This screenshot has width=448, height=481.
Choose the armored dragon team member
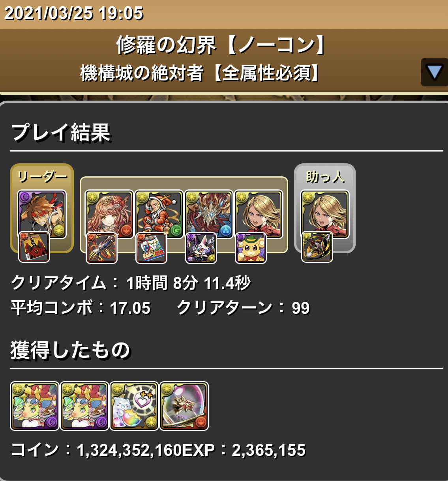pyautogui.click(x=209, y=214)
